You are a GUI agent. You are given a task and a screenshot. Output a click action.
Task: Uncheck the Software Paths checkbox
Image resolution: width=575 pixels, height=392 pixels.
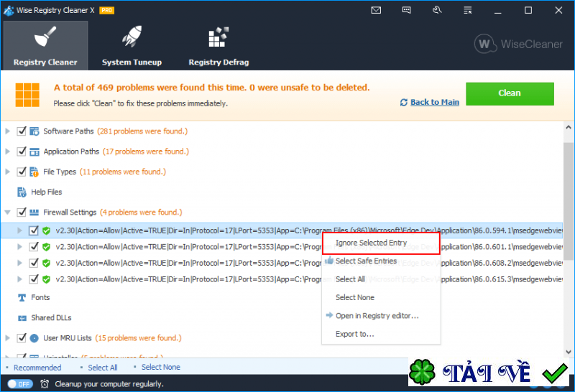[22, 131]
